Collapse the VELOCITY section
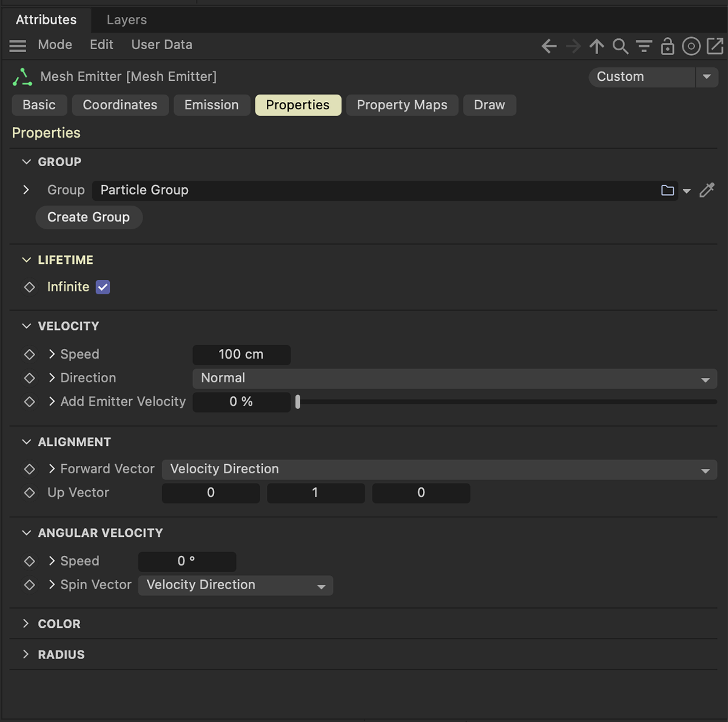 point(26,326)
